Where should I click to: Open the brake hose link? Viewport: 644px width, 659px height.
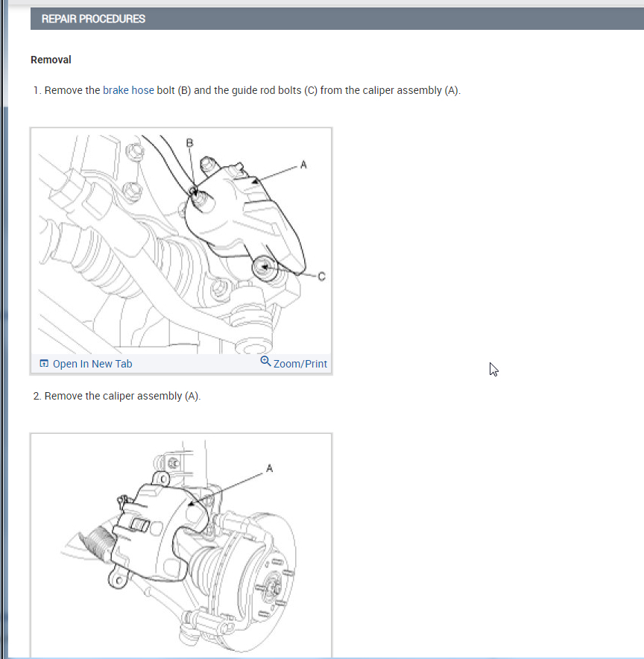point(128,90)
